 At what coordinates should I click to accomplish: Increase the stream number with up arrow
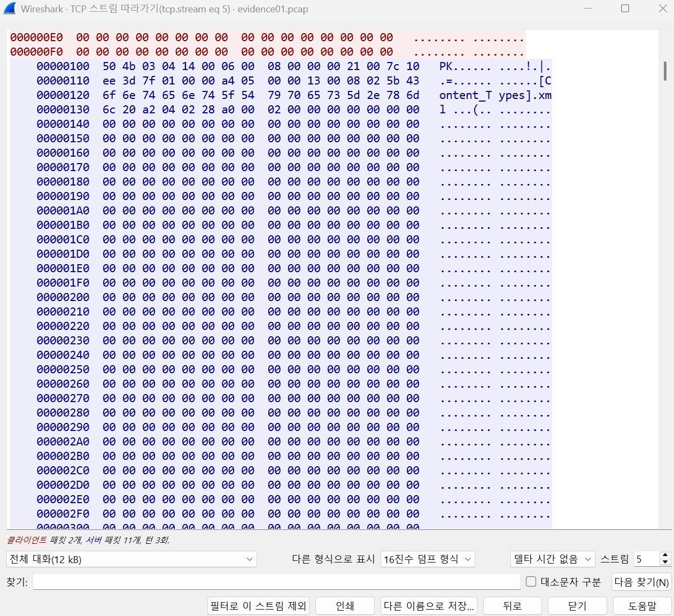pos(665,556)
